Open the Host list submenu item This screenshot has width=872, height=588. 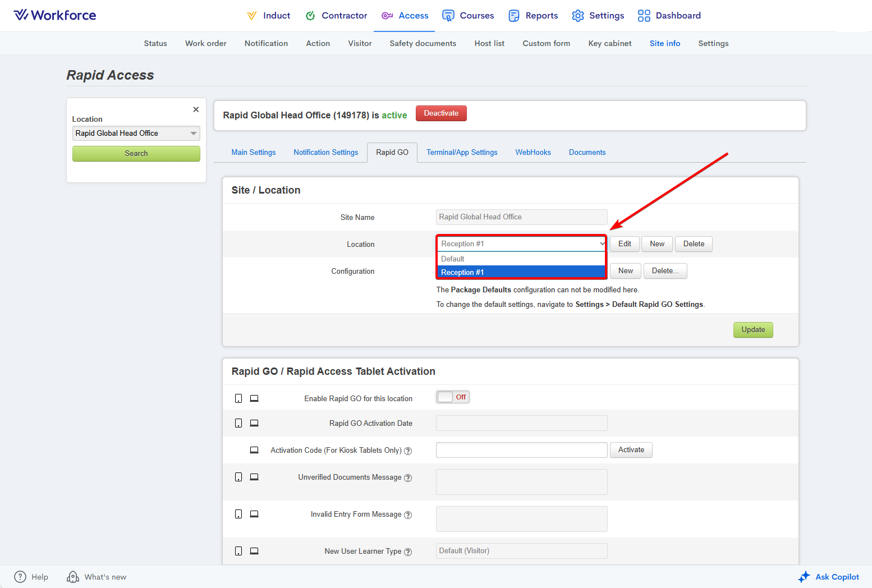click(x=489, y=43)
